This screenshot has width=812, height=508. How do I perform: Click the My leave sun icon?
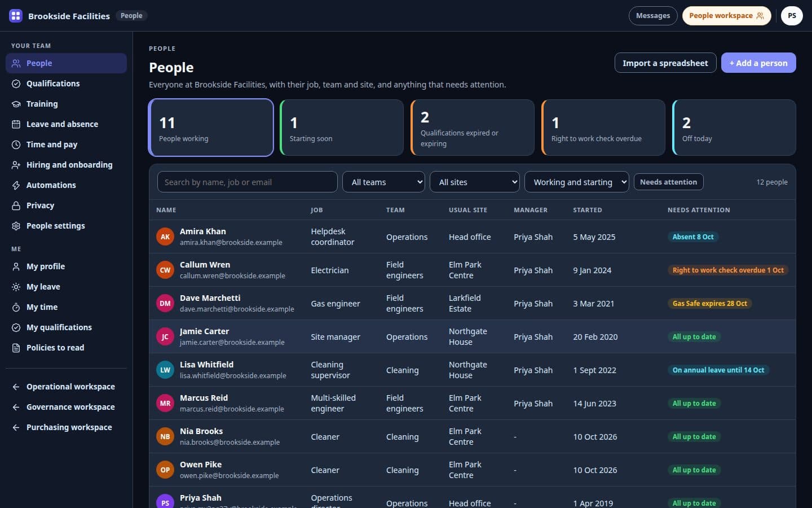point(16,287)
